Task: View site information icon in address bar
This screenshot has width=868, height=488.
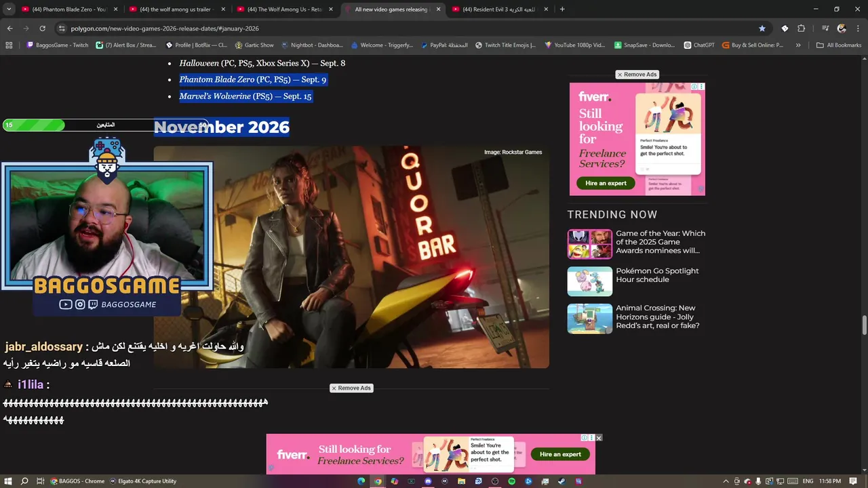Action: pyautogui.click(x=62, y=28)
